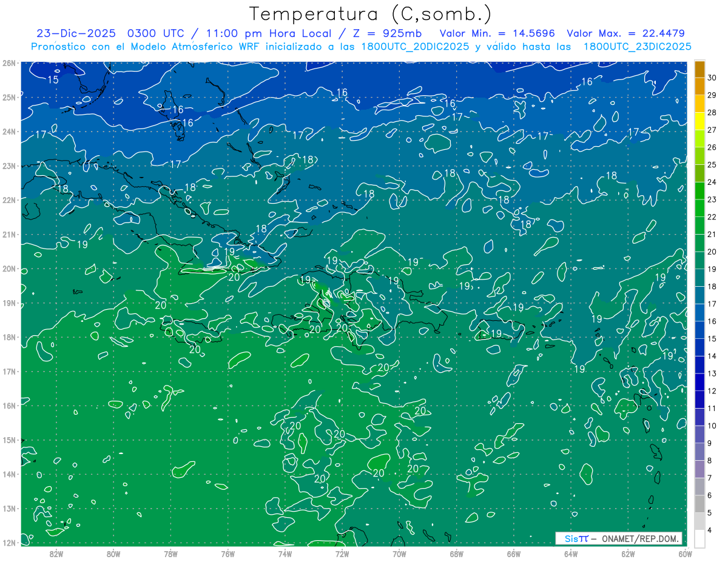The height and width of the screenshot is (562, 728).
Task: Click the "72W" longitude axis label
Action: 342,553
